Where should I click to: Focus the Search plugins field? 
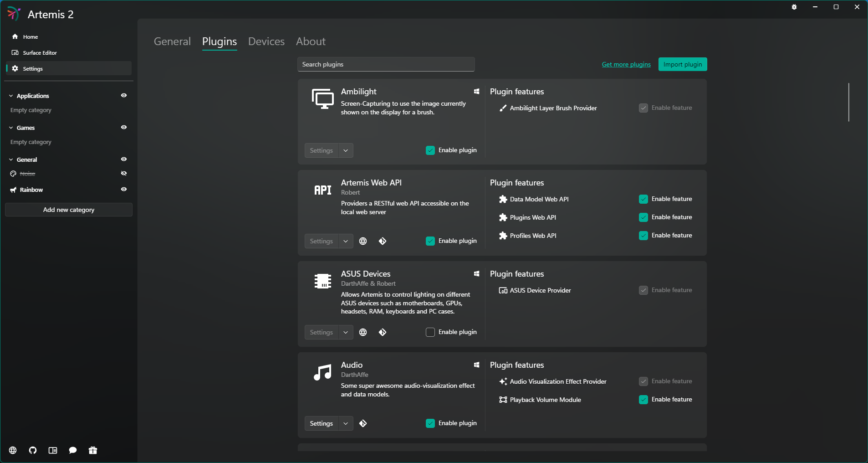tap(386, 64)
